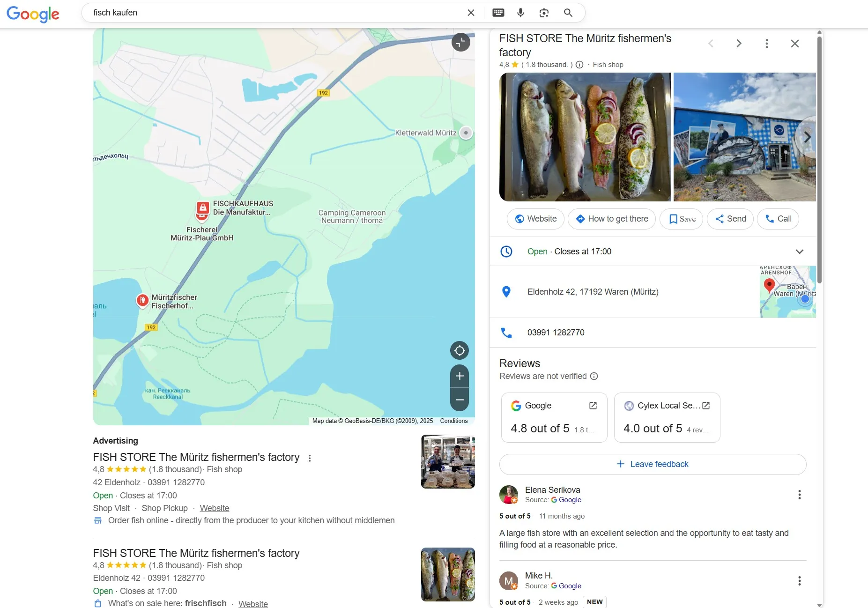Open advertised listing staff photo thumbnail
This screenshot has width=868, height=608.
[x=448, y=462]
